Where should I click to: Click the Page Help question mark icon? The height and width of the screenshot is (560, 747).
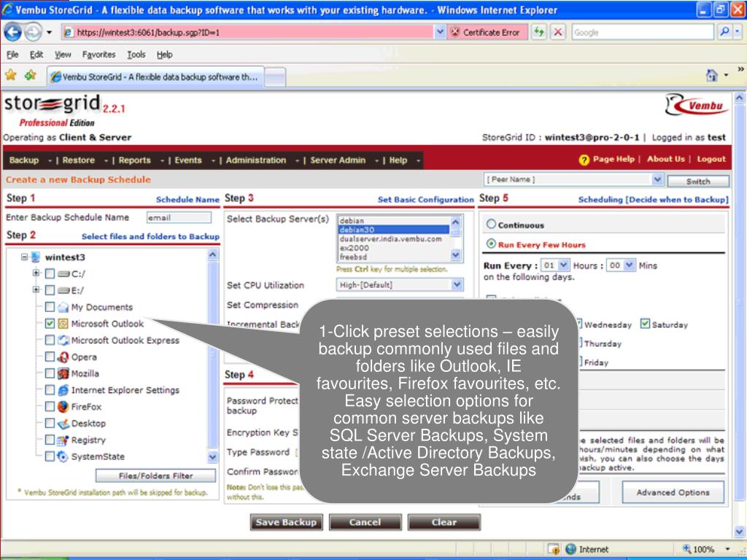(x=584, y=160)
